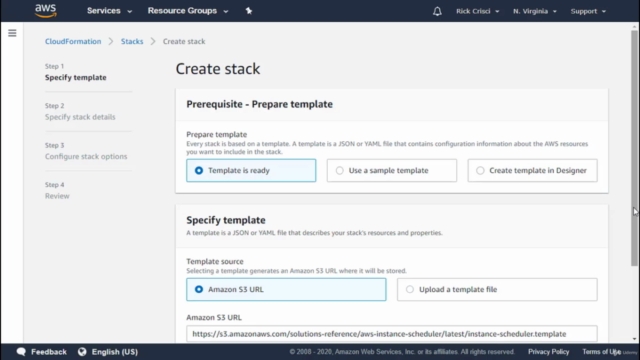Click the Create stack page heading

pyautogui.click(x=218, y=69)
